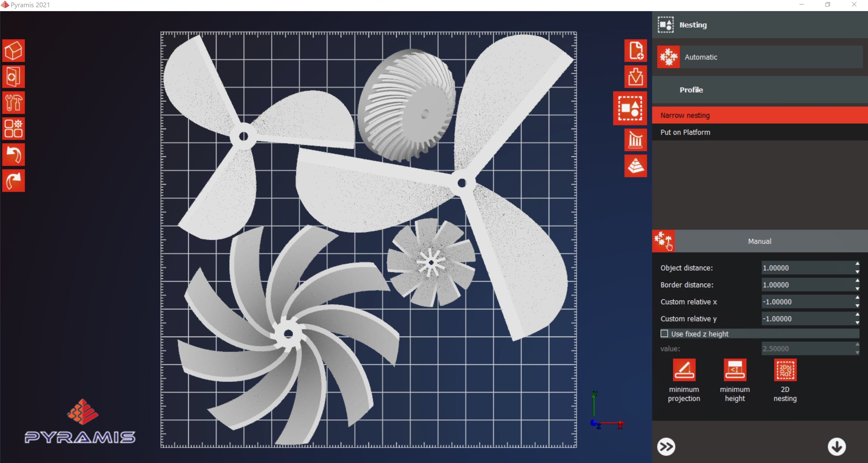Click the double-chevron next arrow

pyautogui.click(x=666, y=447)
